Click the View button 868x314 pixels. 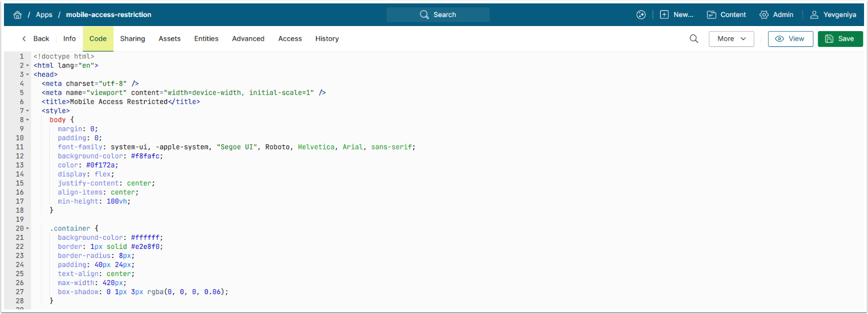tap(791, 39)
